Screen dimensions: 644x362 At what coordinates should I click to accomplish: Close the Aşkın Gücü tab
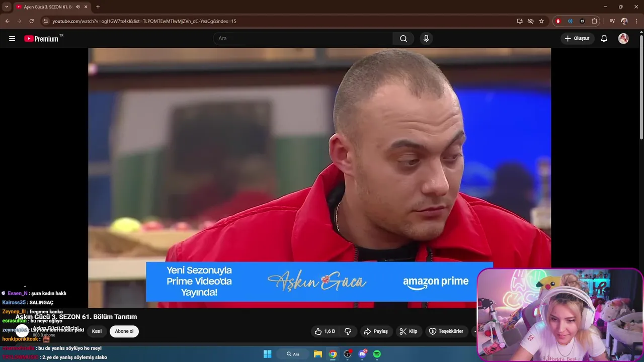click(x=86, y=7)
